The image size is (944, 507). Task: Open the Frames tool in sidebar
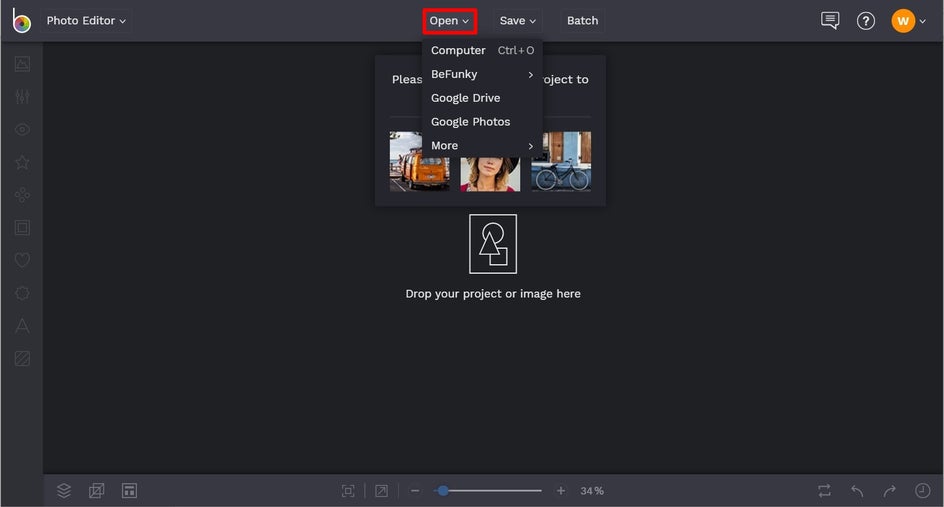pos(22,228)
